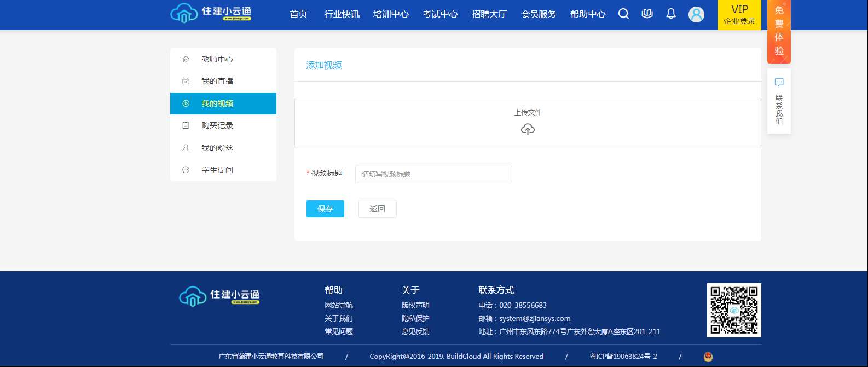
Task: Click the 住建小云通 logo in header
Action: (x=211, y=14)
